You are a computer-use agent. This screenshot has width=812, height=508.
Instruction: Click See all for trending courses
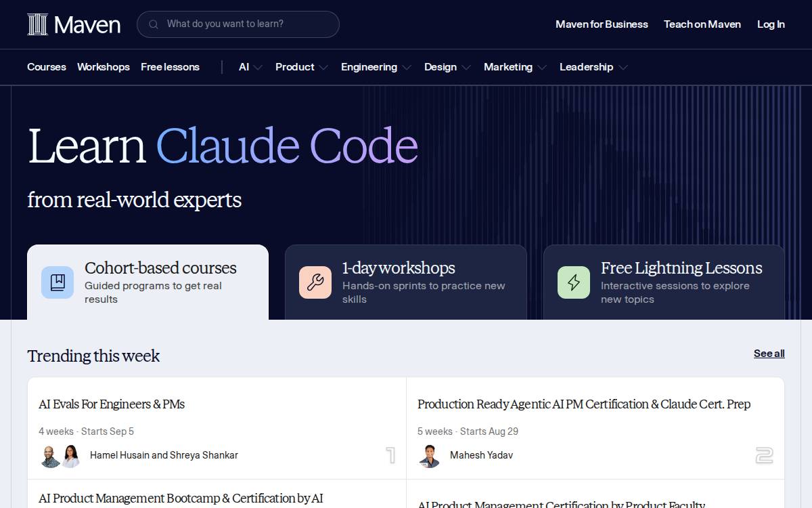(x=769, y=354)
